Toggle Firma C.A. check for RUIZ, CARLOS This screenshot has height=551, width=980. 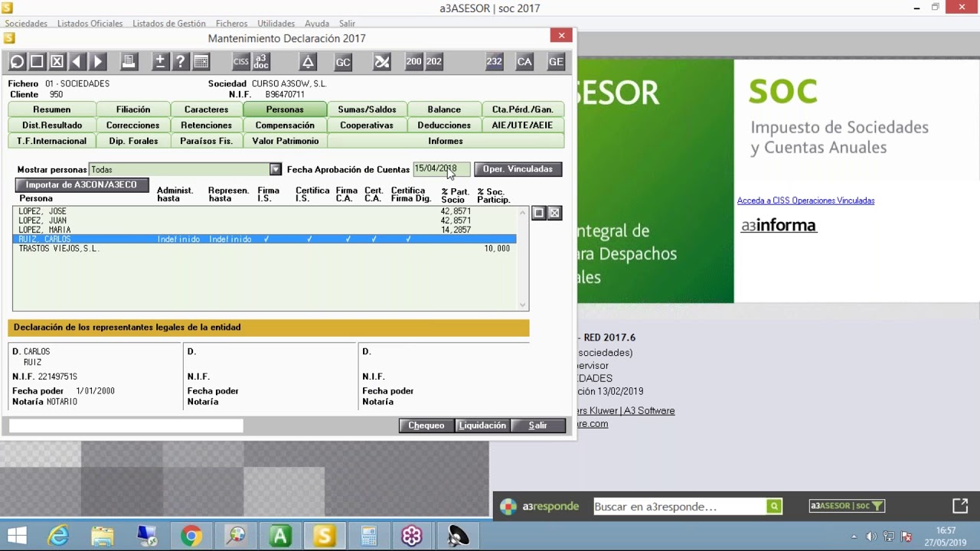(348, 240)
